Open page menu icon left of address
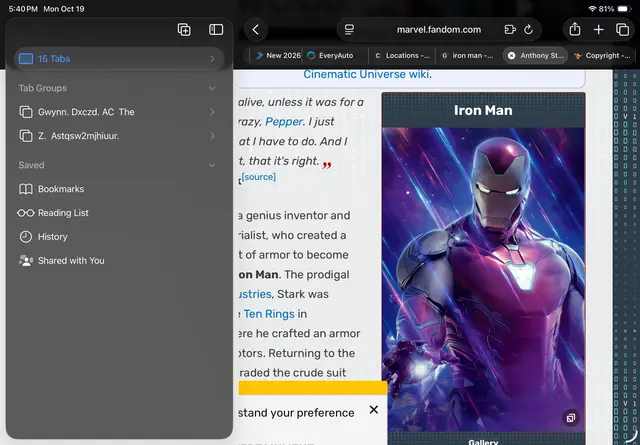This screenshot has height=445, width=640. click(x=349, y=29)
